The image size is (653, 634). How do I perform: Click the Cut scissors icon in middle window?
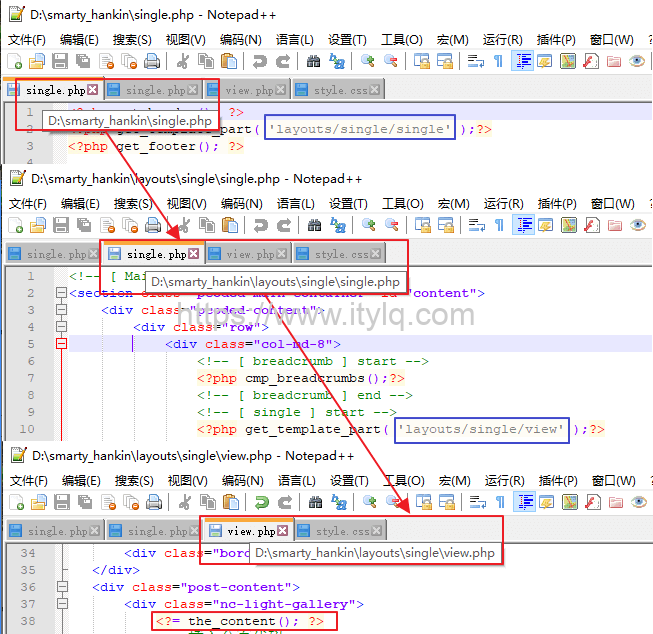pyautogui.click(x=184, y=226)
